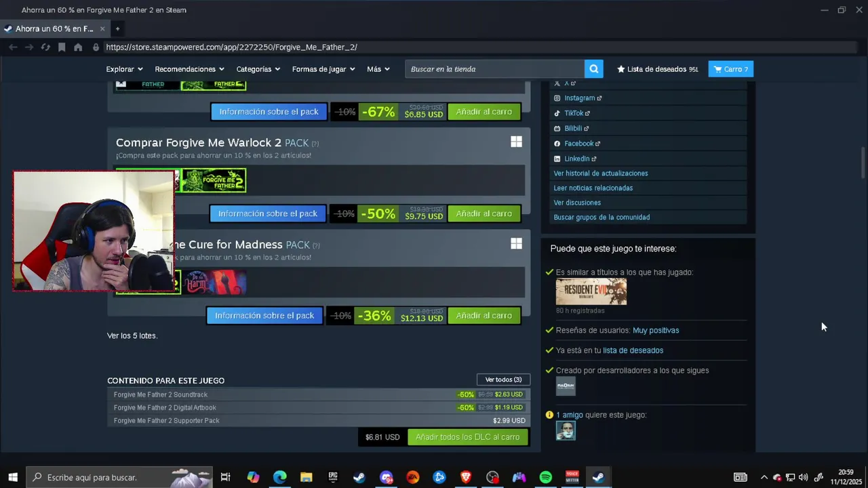Click the 'Muy positivas' reviews link
The image size is (868, 488).
tap(656, 331)
